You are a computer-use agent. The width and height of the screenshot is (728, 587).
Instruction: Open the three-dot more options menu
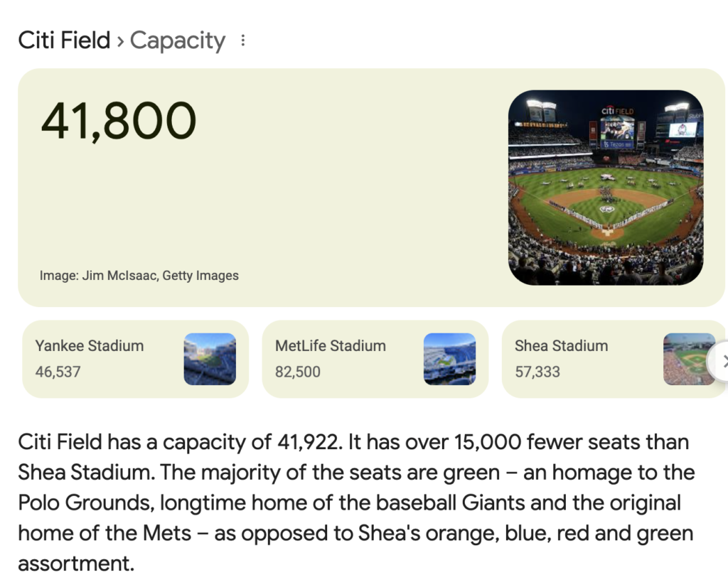(243, 41)
